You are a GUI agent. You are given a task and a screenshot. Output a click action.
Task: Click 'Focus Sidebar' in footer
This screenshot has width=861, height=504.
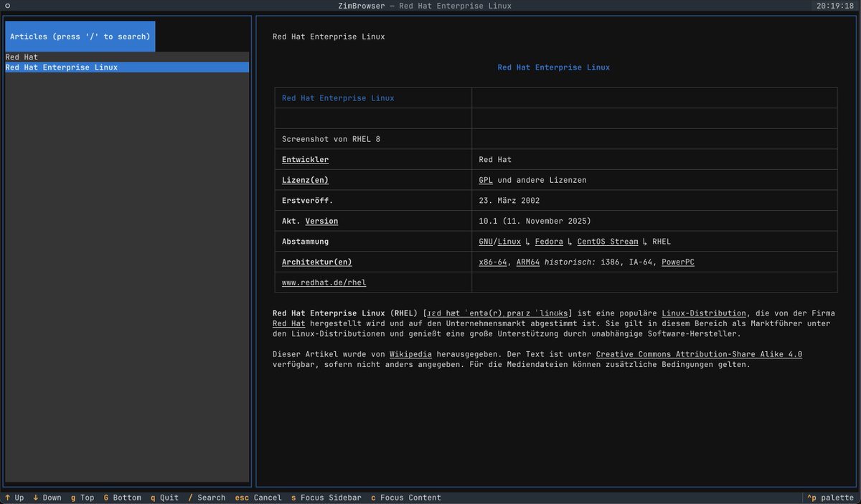(x=326, y=498)
